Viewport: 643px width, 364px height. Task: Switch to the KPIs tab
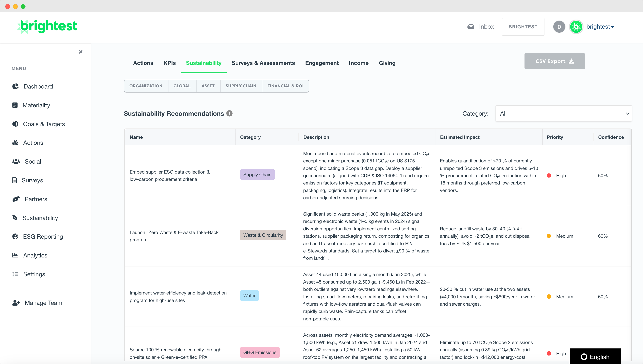tap(170, 63)
